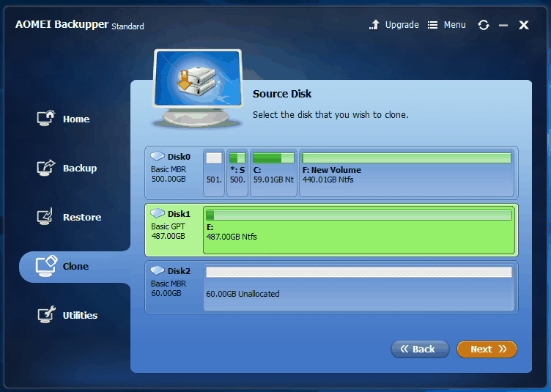Viewport: 551px width, 392px height.
Task: Click the Utilities wrench icon in sidebar
Action: point(47,314)
